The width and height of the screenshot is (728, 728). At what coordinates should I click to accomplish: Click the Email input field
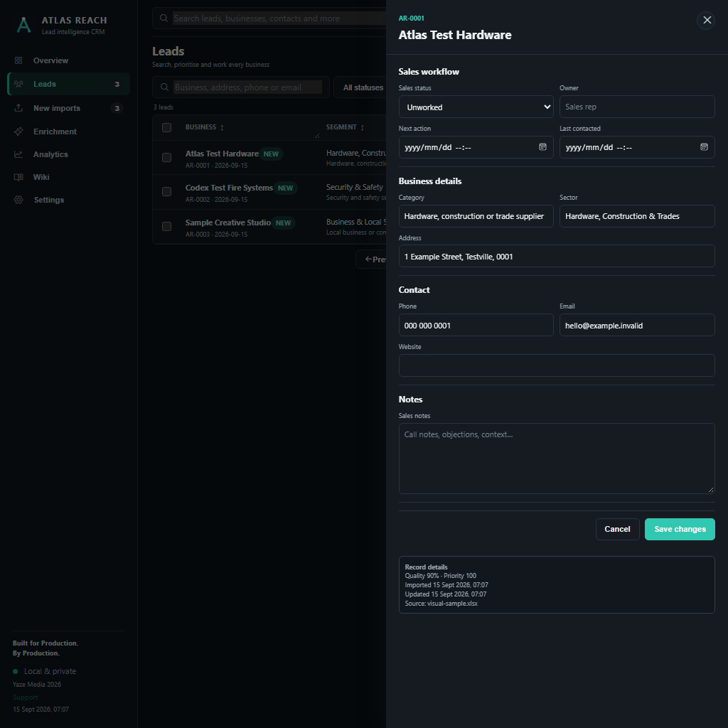point(638,326)
